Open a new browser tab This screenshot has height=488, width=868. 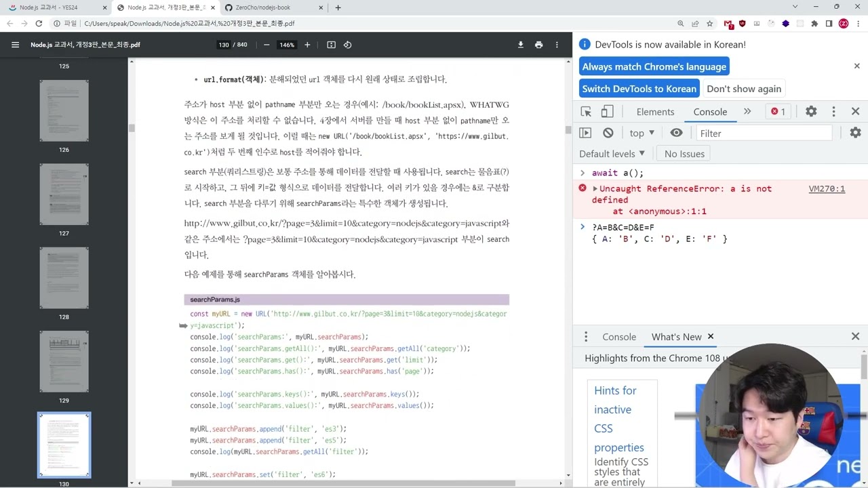[338, 7]
